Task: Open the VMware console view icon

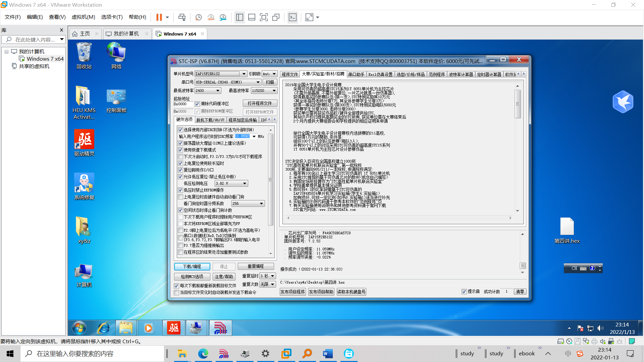Action: click(x=292, y=17)
